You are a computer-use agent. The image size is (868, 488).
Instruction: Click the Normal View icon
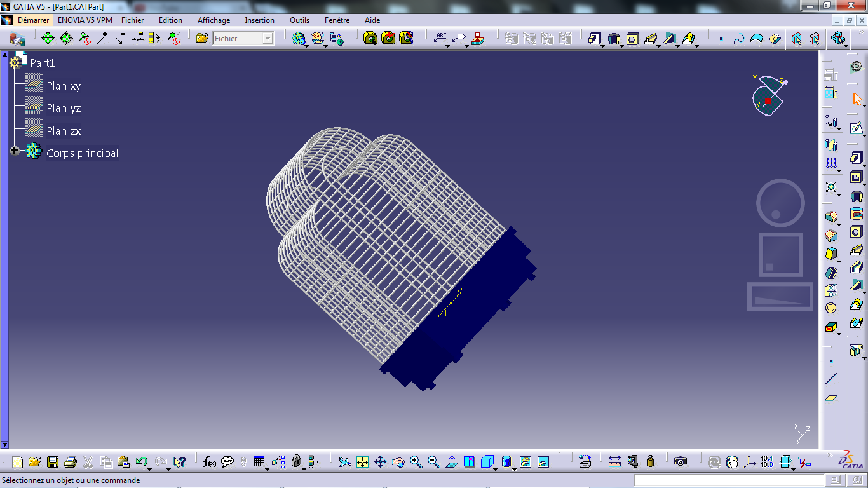451,462
